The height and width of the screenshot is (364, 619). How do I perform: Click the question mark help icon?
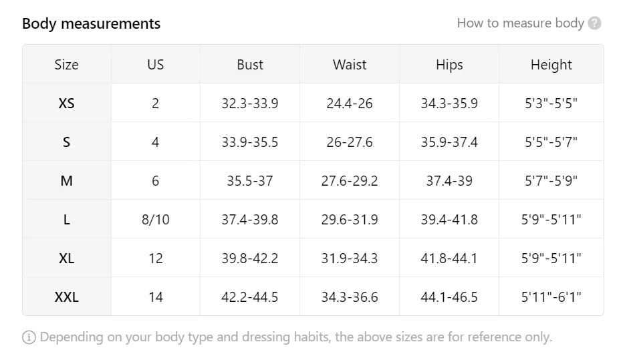pos(595,23)
